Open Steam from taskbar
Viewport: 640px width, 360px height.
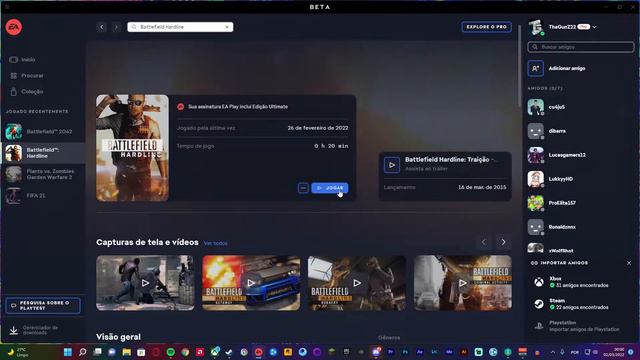(x=229, y=352)
